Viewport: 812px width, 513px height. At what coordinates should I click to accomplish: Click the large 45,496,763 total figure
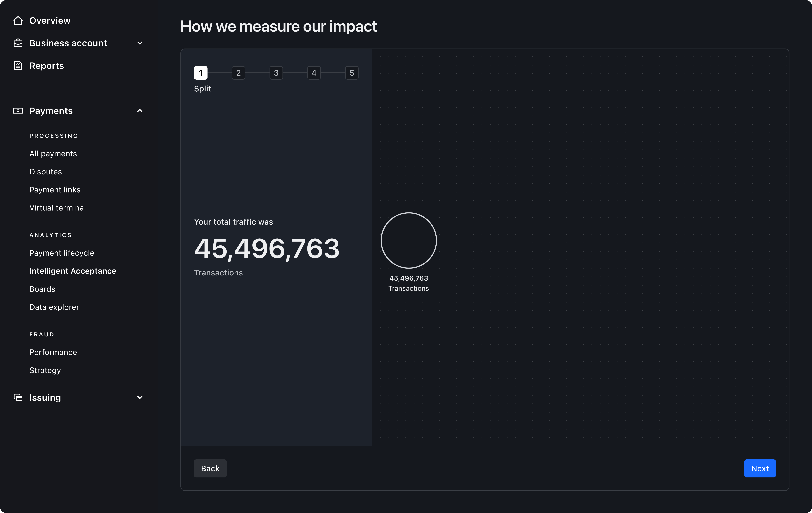tap(267, 249)
